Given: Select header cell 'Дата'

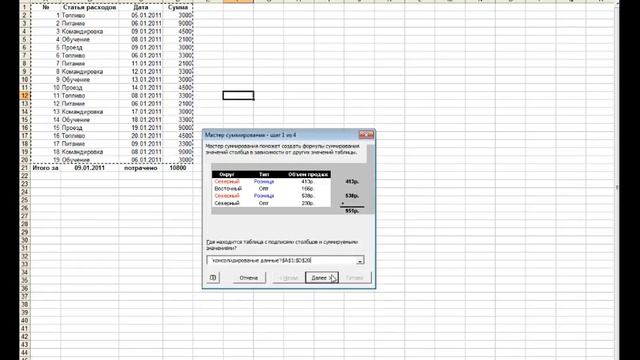Looking at the screenshot, I should coord(141,7).
